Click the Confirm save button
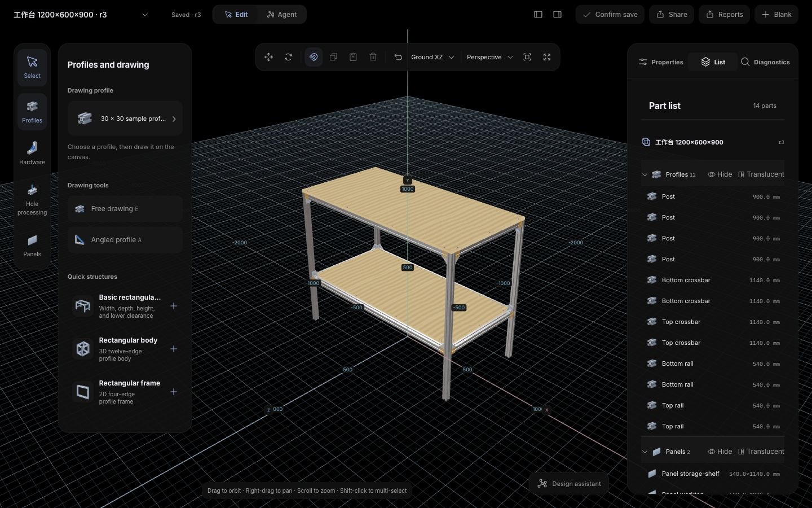This screenshot has height=508, width=812. 610,15
